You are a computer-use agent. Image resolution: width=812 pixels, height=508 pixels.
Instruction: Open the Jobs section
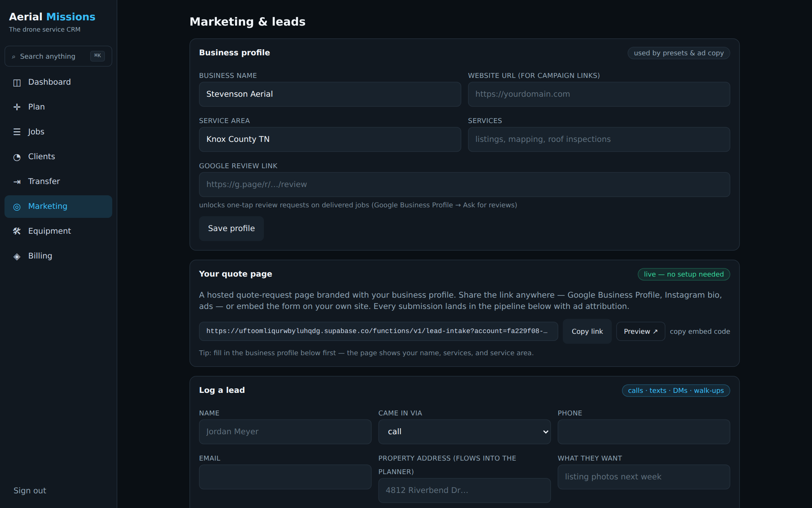[58, 132]
